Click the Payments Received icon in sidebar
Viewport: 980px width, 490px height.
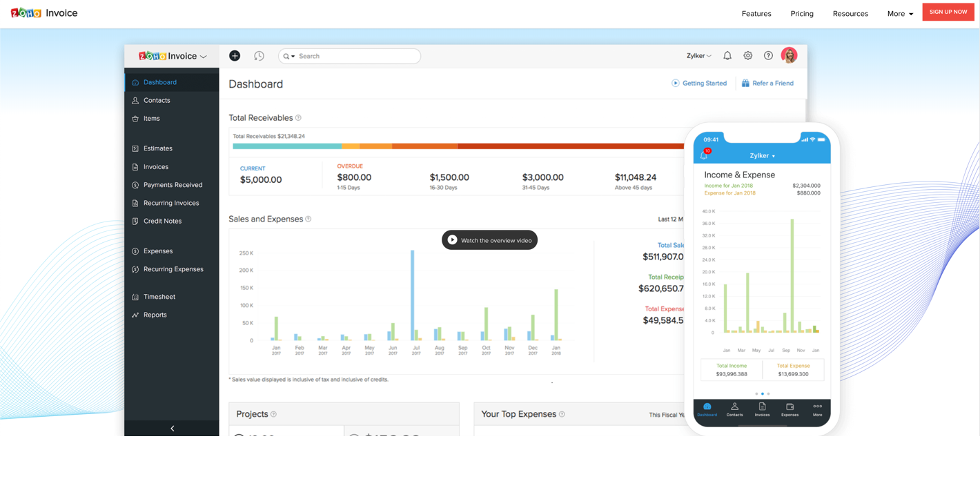(135, 185)
